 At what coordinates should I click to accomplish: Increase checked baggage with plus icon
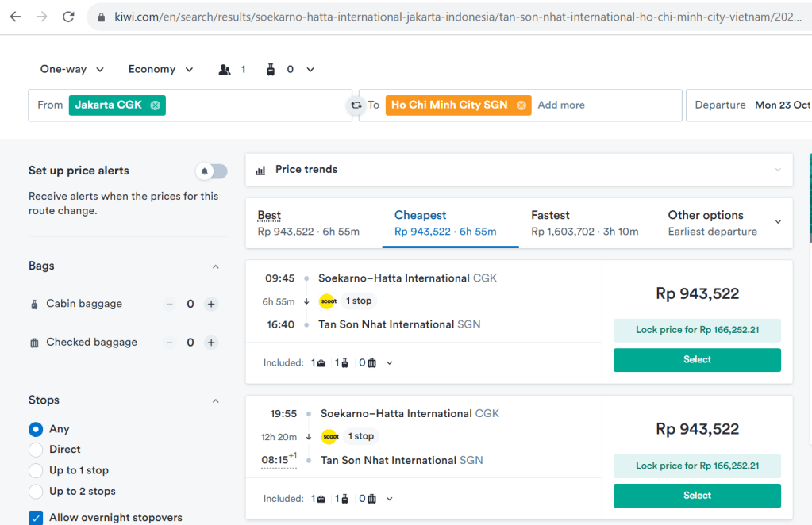click(211, 343)
